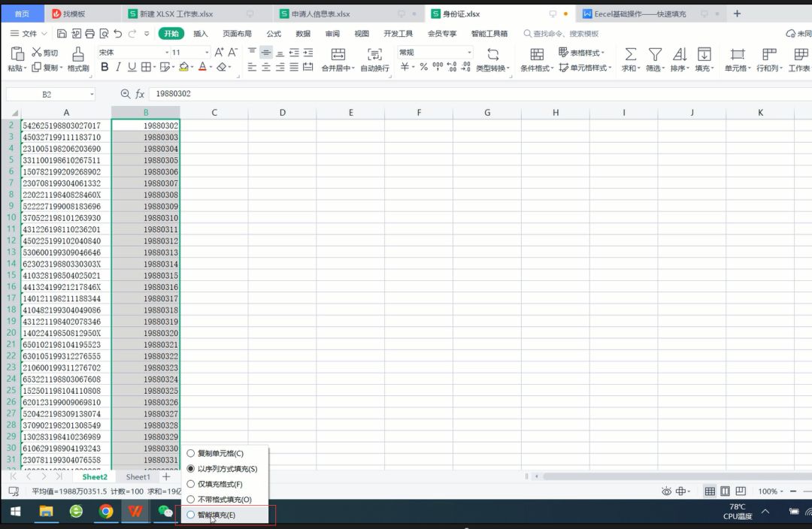
Task: Open the Formulas (公式) tab
Action: pyautogui.click(x=274, y=34)
